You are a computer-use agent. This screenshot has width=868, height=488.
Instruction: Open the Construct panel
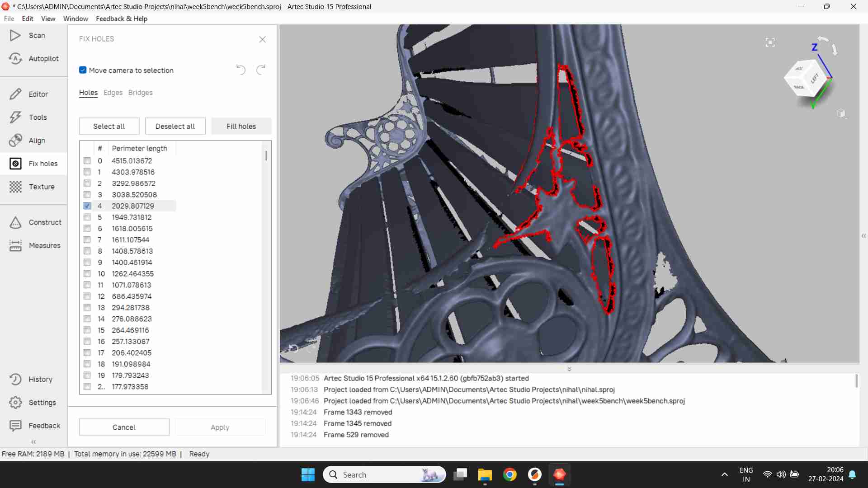click(x=35, y=222)
